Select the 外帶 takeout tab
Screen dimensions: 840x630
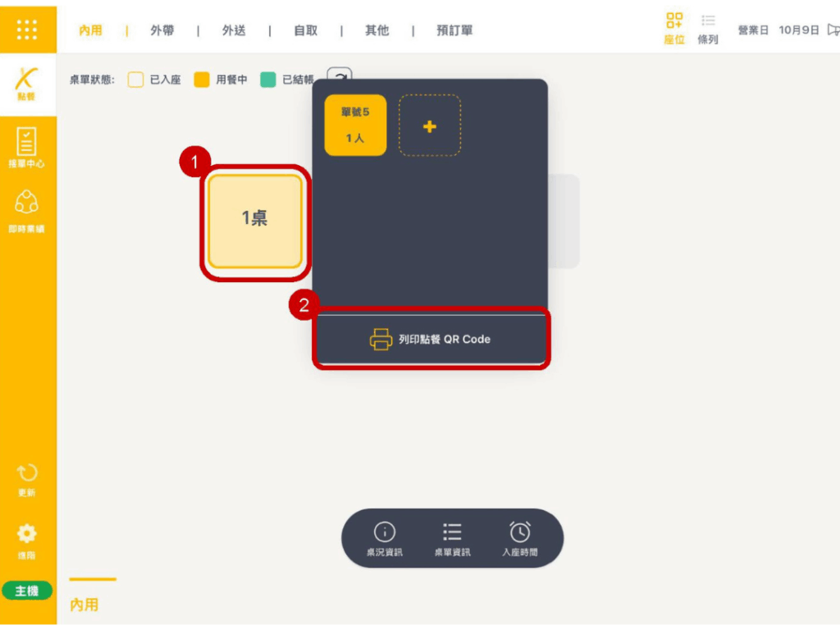click(162, 30)
